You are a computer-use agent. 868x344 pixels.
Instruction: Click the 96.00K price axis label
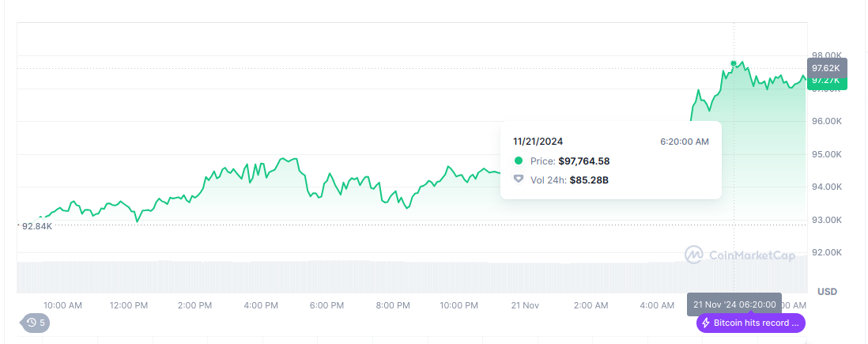[x=826, y=121]
